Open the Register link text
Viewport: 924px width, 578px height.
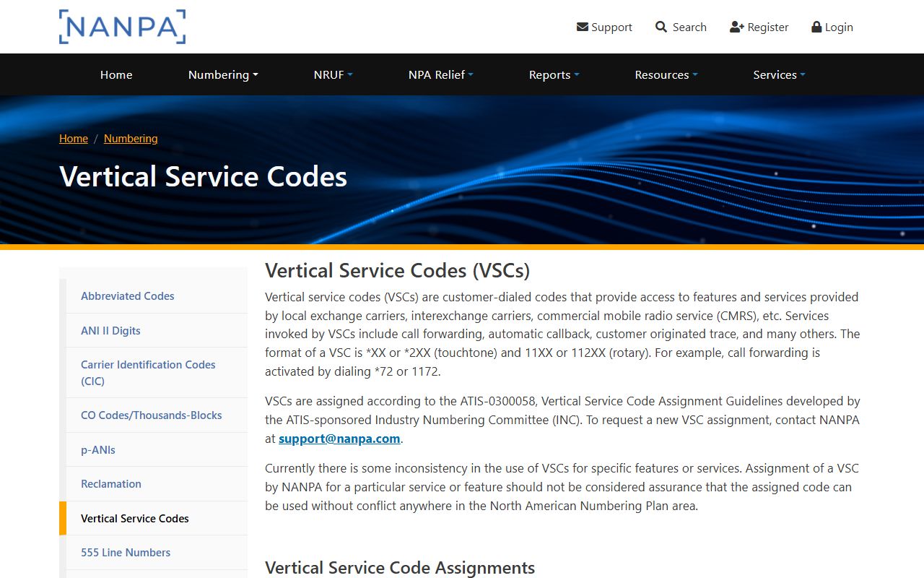768,27
